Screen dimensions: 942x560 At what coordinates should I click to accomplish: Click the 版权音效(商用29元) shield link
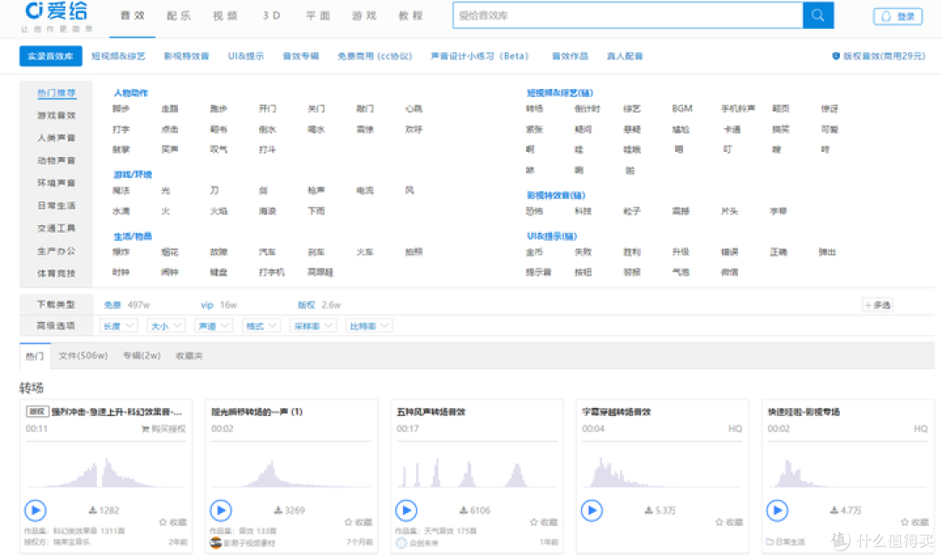[x=878, y=56]
